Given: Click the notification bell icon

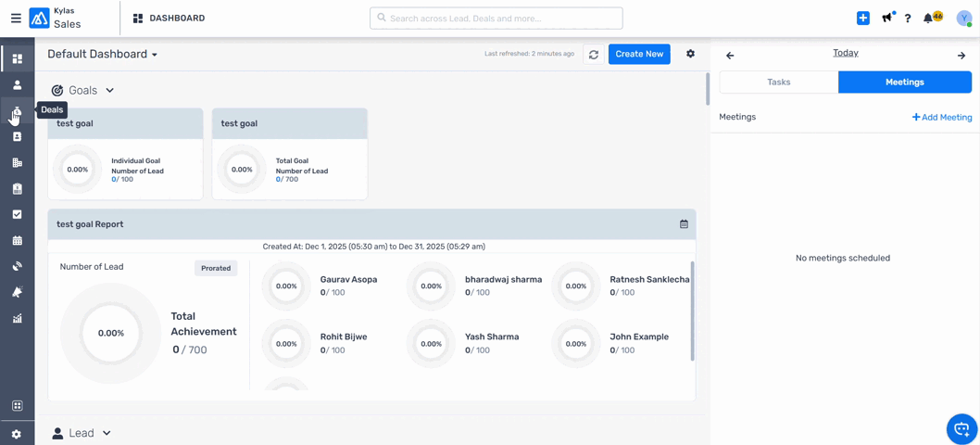Looking at the screenshot, I should point(928,19).
